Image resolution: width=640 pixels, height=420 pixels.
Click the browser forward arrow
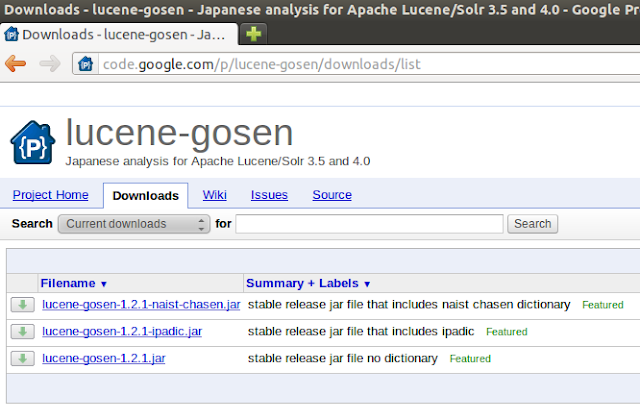point(50,64)
